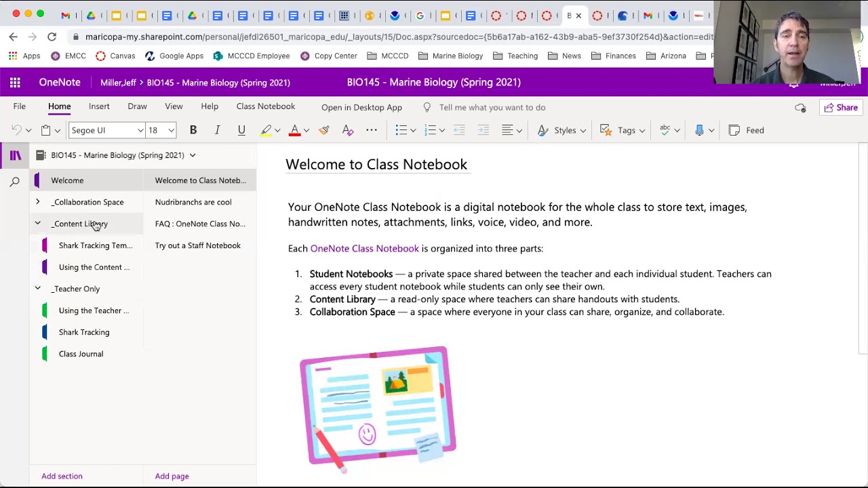868x488 pixels.
Task: Run the spell check abc icon
Action: (665, 130)
